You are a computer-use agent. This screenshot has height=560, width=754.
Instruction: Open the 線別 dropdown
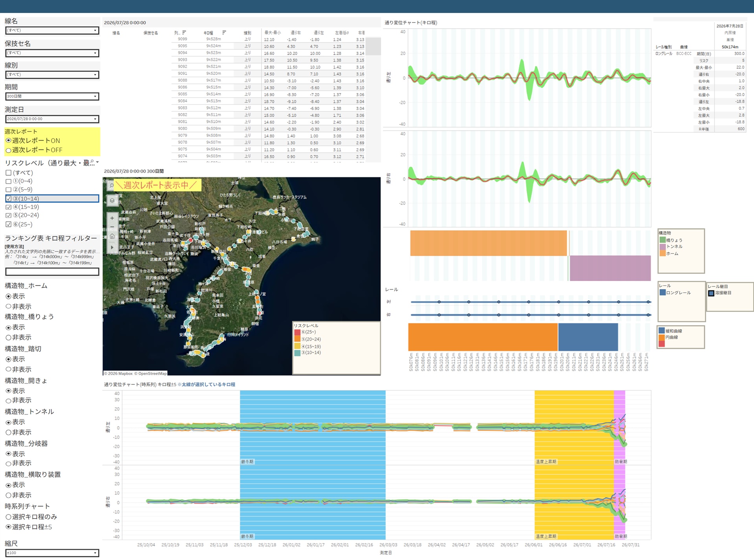coord(52,75)
